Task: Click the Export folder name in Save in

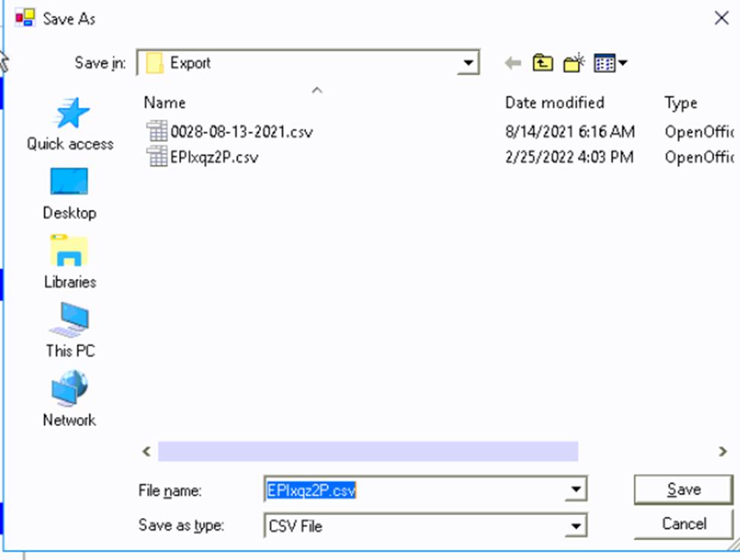Action: (190, 62)
